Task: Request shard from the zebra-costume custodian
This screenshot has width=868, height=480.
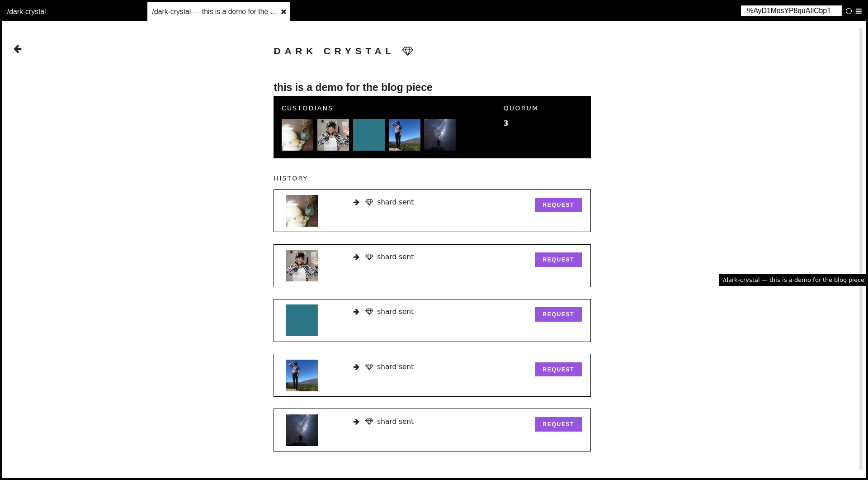Action: pos(558,260)
